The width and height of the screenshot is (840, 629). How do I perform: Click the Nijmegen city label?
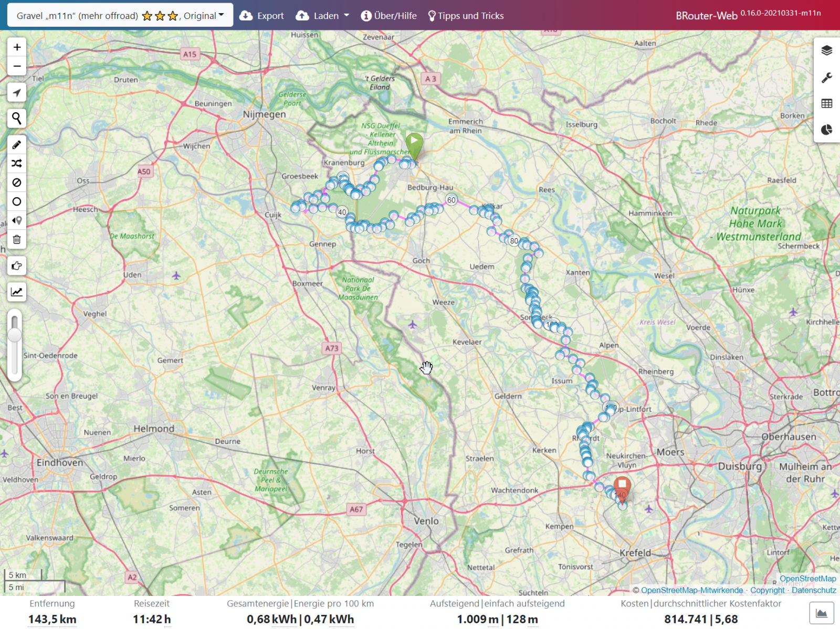tap(264, 114)
